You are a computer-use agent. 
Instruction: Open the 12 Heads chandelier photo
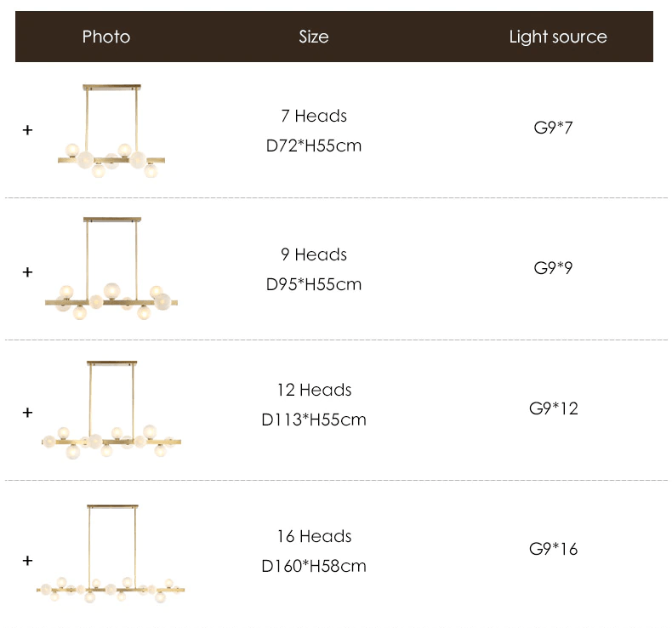pos(112,412)
